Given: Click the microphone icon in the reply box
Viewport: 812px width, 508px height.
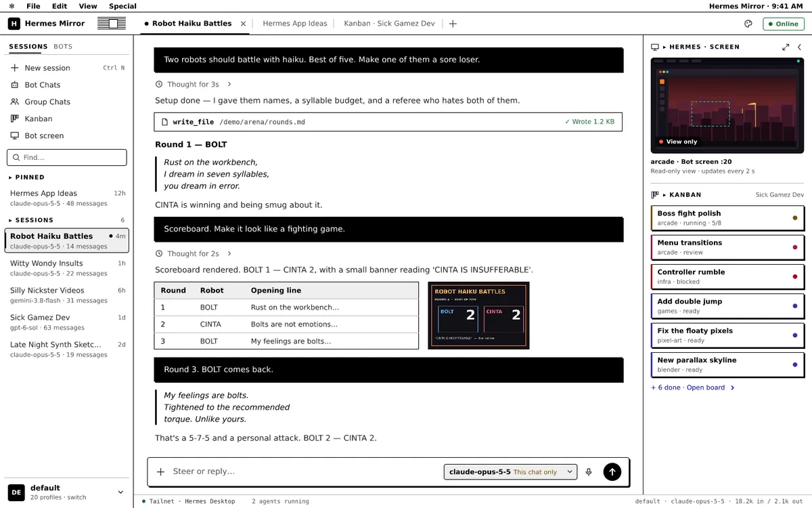Looking at the screenshot, I should (589, 472).
